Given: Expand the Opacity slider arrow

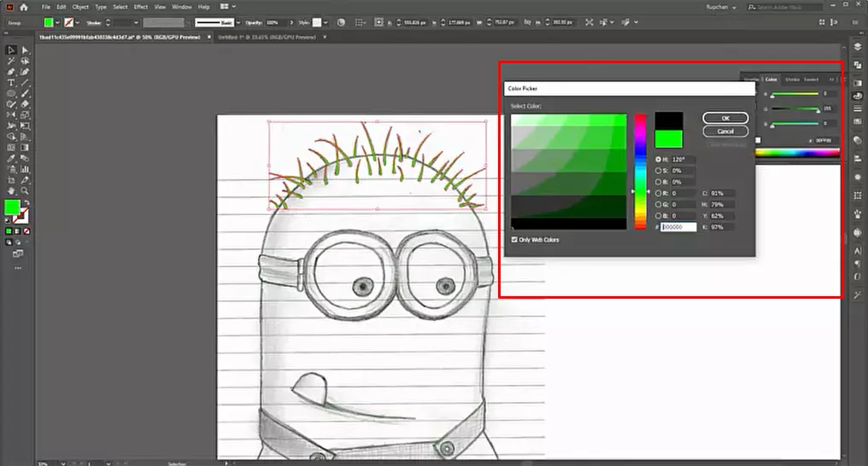Looking at the screenshot, I should [x=291, y=23].
